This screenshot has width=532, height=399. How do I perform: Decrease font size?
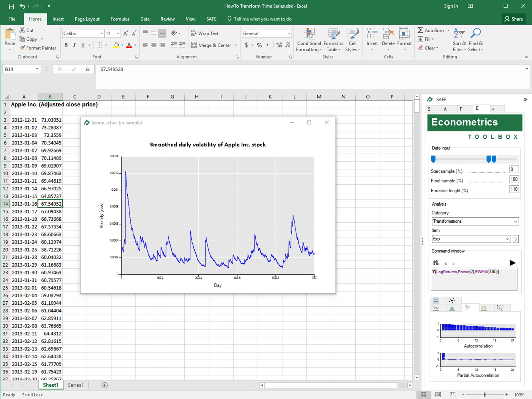134,33
